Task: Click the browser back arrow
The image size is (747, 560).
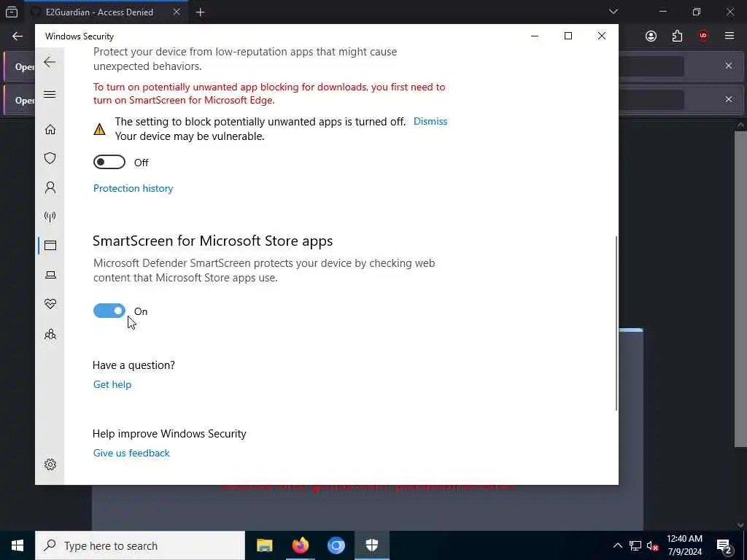Action: (18, 36)
